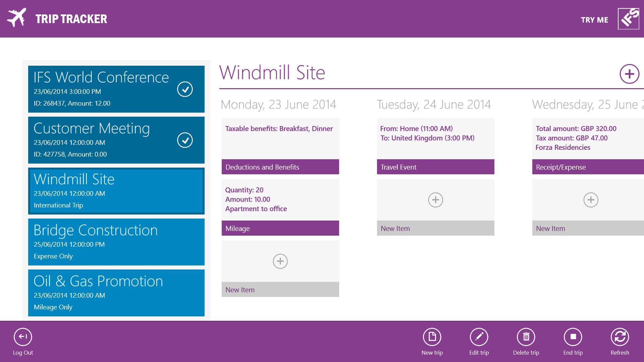644x362 pixels.
Task: Click the Log Out icon
Action: coord(23,337)
